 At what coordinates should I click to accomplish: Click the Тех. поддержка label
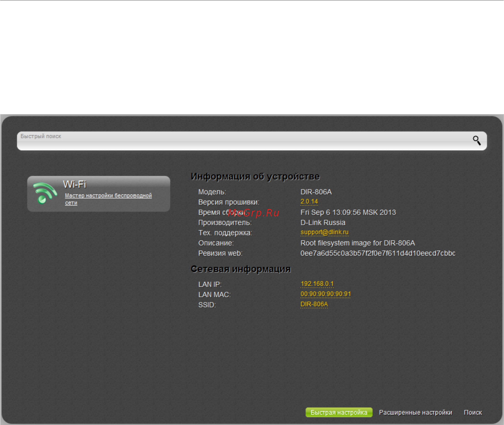(x=225, y=233)
